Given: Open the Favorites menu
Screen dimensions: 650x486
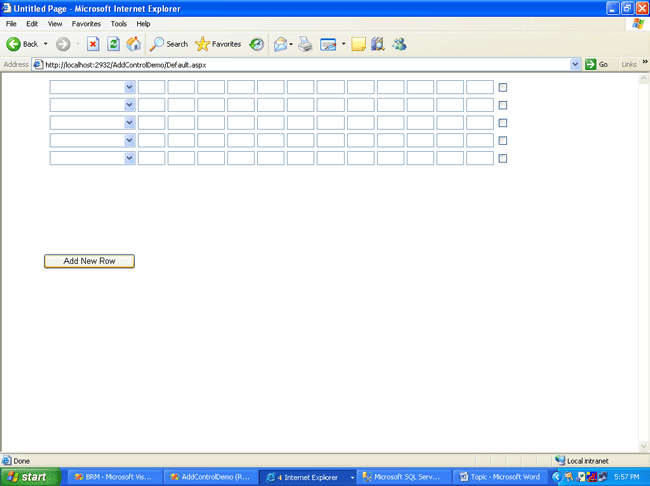Looking at the screenshot, I should tap(86, 24).
